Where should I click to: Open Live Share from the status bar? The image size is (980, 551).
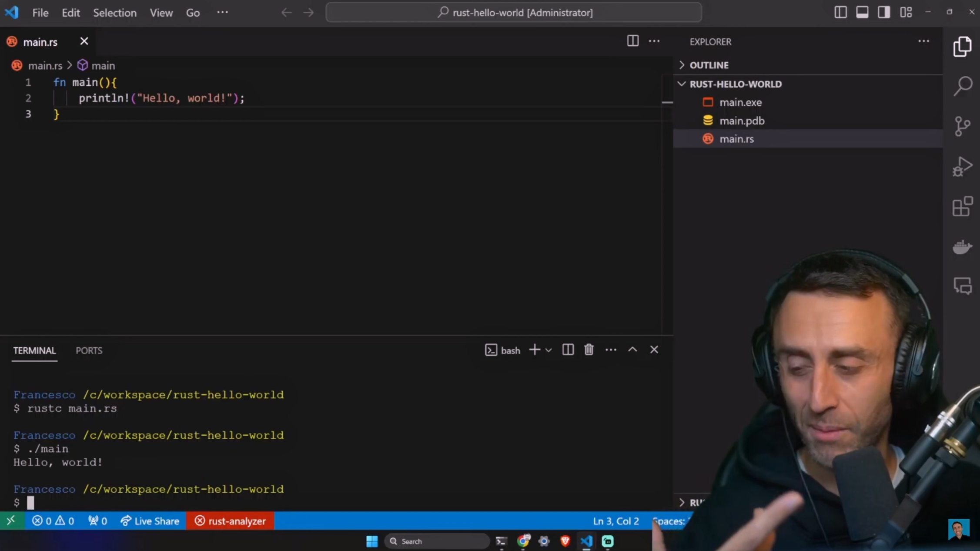coord(150,521)
